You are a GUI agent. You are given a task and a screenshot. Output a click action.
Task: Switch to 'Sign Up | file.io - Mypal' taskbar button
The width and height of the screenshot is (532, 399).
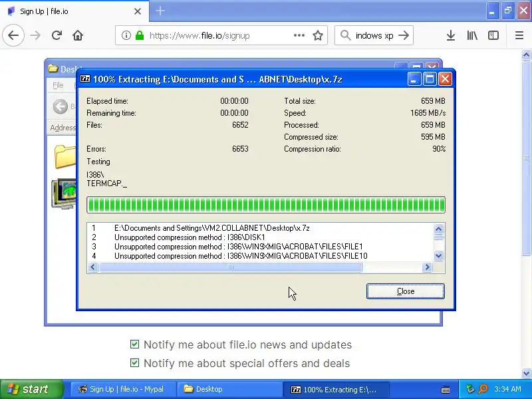click(x=122, y=389)
